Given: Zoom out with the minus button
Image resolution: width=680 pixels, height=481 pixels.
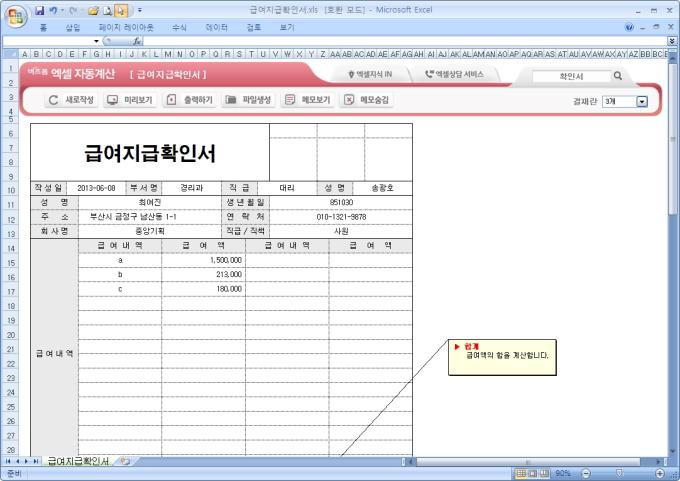Looking at the screenshot, I should tap(586, 473).
